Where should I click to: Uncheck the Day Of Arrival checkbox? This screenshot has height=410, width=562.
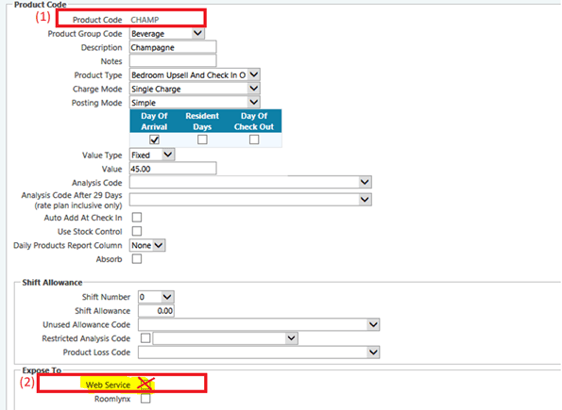[154, 139]
